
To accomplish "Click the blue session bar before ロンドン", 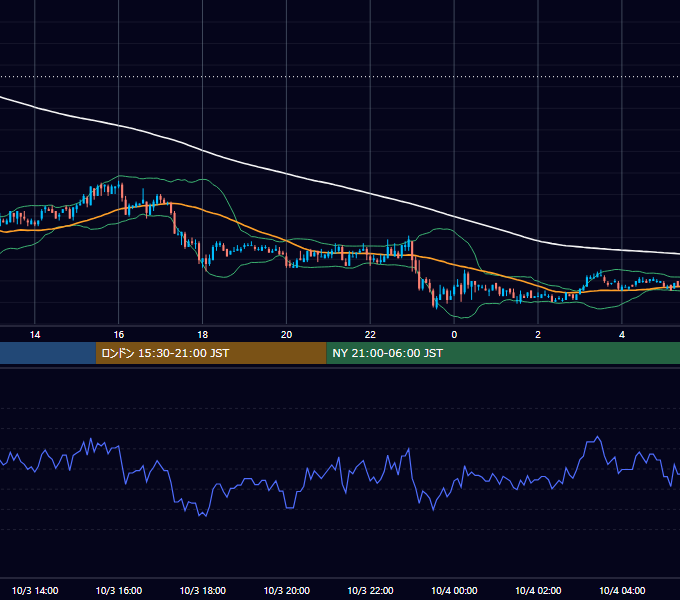I will (x=48, y=353).
